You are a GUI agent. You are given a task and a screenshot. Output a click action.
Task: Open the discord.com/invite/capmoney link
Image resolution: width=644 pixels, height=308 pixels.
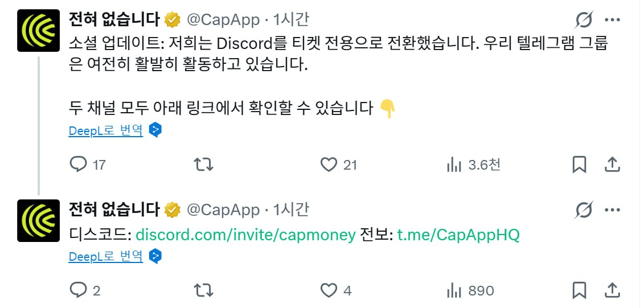[245, 235]
